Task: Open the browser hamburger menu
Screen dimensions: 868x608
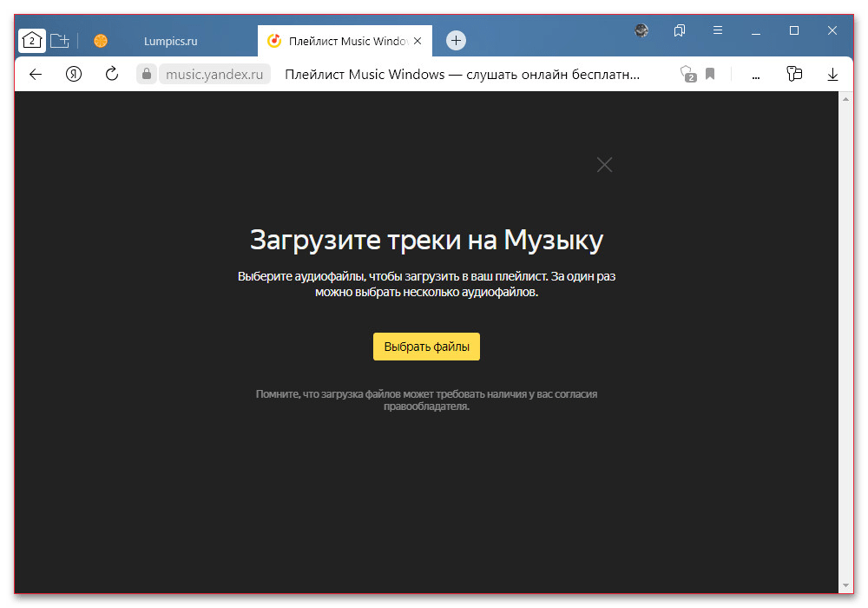Action: pos(718,30)
